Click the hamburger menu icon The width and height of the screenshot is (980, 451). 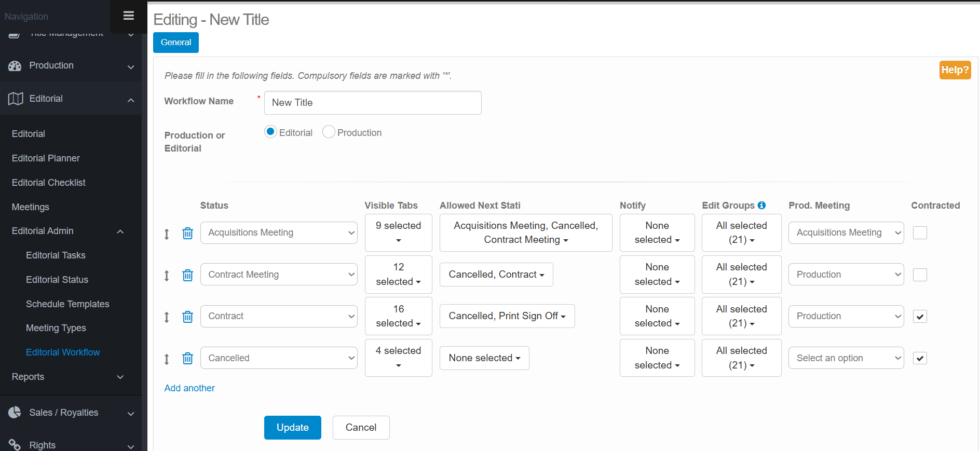(128, 16)
